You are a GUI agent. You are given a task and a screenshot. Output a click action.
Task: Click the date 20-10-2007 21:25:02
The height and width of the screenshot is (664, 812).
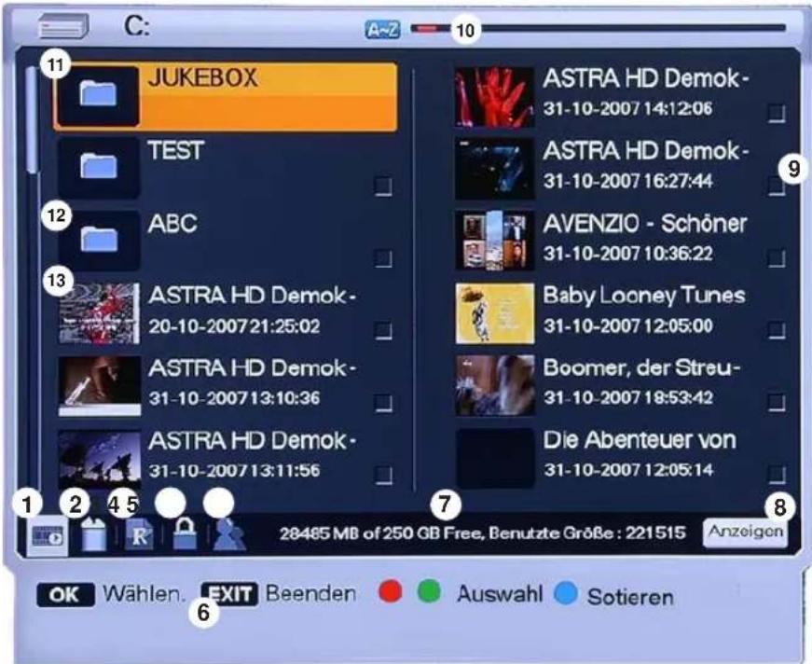[x=234, y=326]
